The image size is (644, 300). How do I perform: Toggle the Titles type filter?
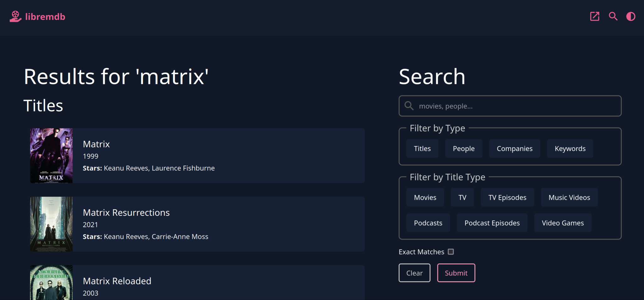coord(422,149)
